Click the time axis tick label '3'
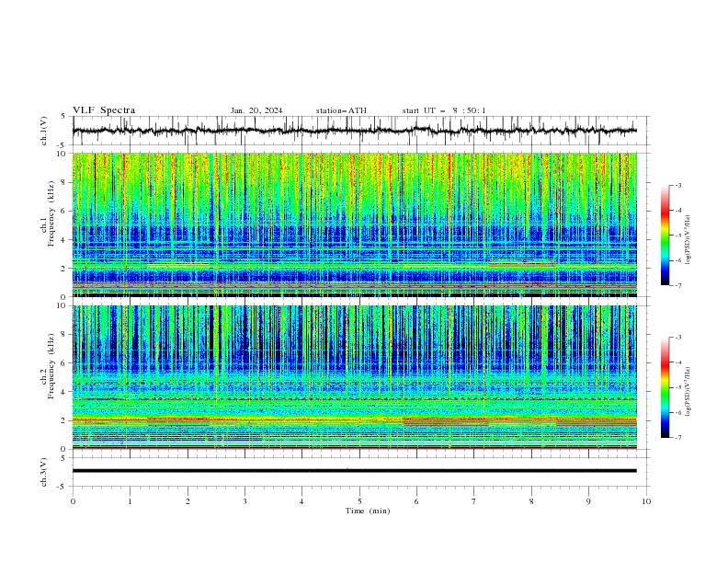Image resolution: width=728 pixels, height=563 pixels. click(245, 501)
